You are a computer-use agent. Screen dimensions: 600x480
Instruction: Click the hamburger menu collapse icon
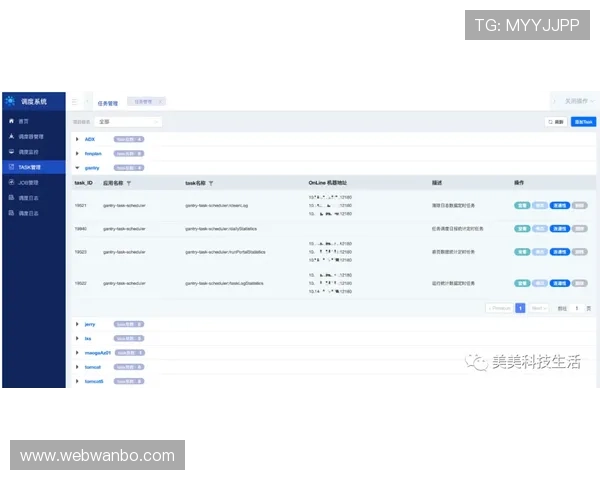[74, 102]
